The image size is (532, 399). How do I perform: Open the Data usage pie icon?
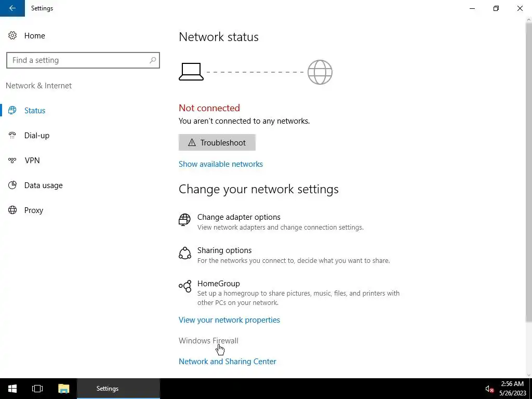[12, 185]
